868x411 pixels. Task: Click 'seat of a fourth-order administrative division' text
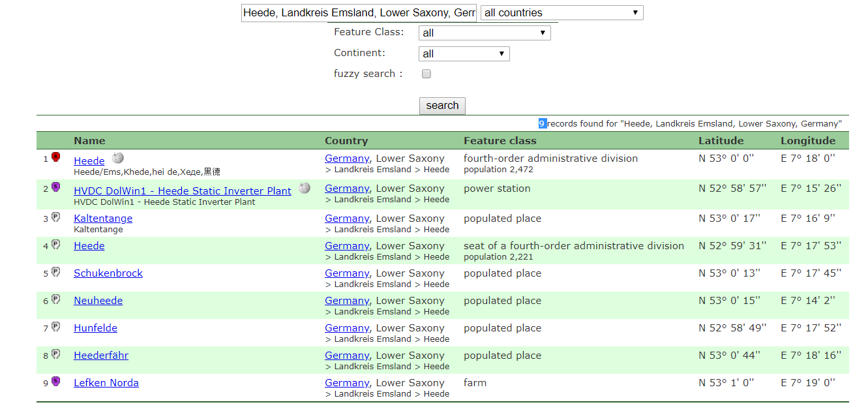pyautogui.click(x=574, y=246)
